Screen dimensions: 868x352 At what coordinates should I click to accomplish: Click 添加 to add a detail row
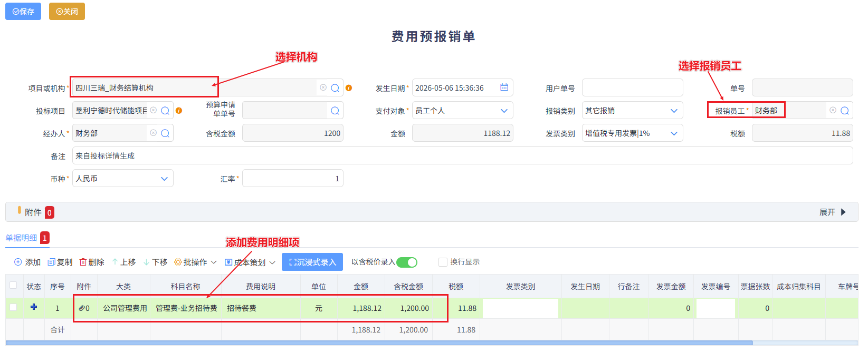click(27, 262)
